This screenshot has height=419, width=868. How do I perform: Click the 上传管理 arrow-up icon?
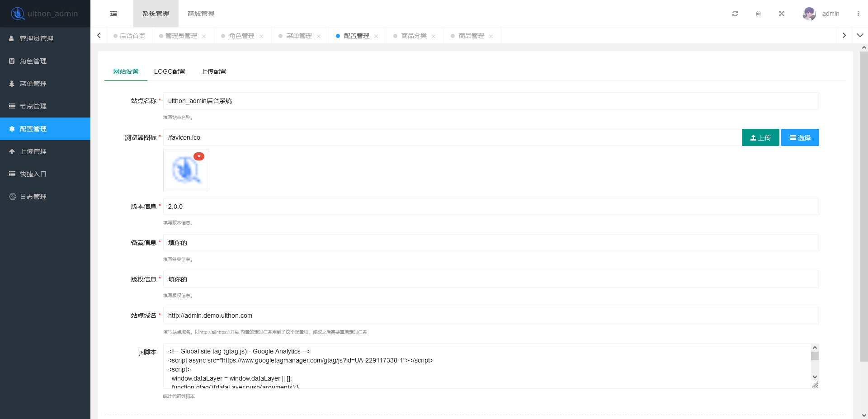[12, 151]
